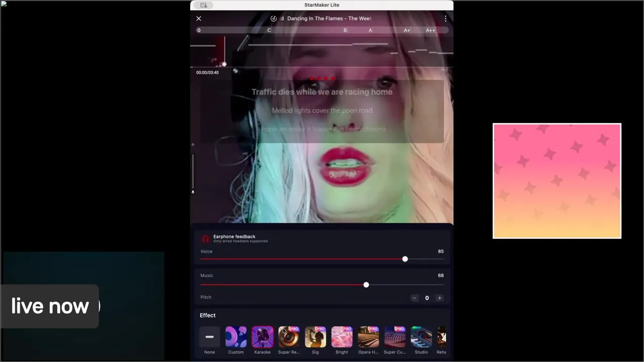
Task: Open the three-dot more options menu
Action: 445,19
